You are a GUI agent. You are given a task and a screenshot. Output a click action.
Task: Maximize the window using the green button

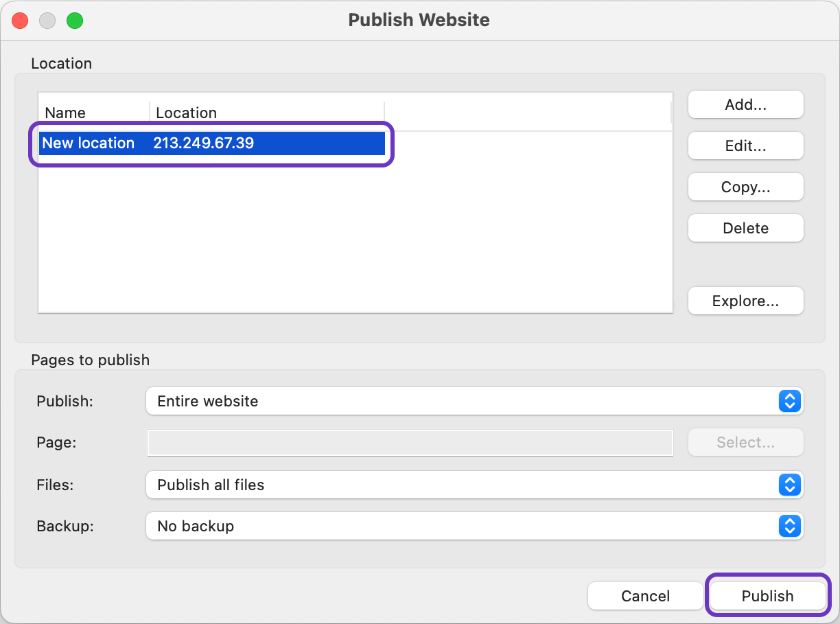[x=74, y=20]
